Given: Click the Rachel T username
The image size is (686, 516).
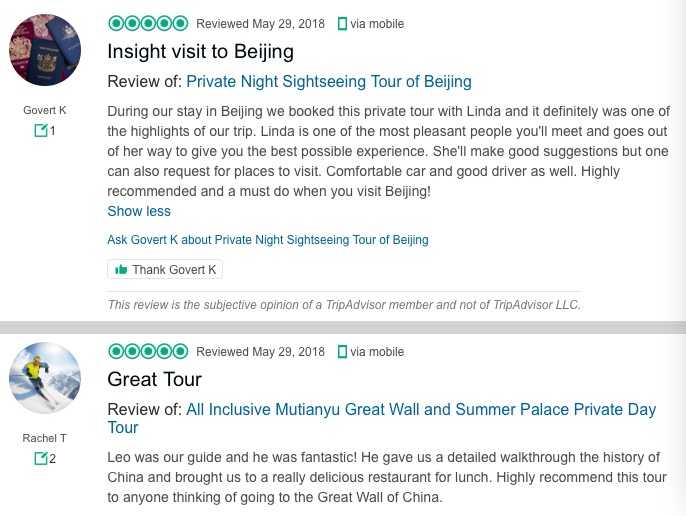Looking at the screenshot, I should [45, 438].
